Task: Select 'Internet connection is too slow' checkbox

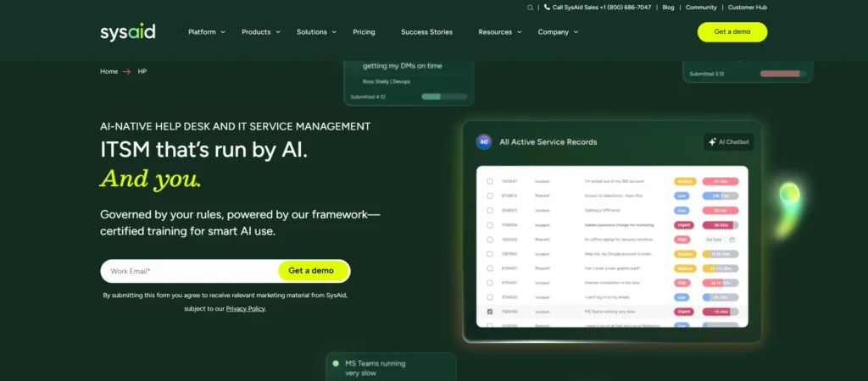Action: pyautogui.click(x=489, y=283)
